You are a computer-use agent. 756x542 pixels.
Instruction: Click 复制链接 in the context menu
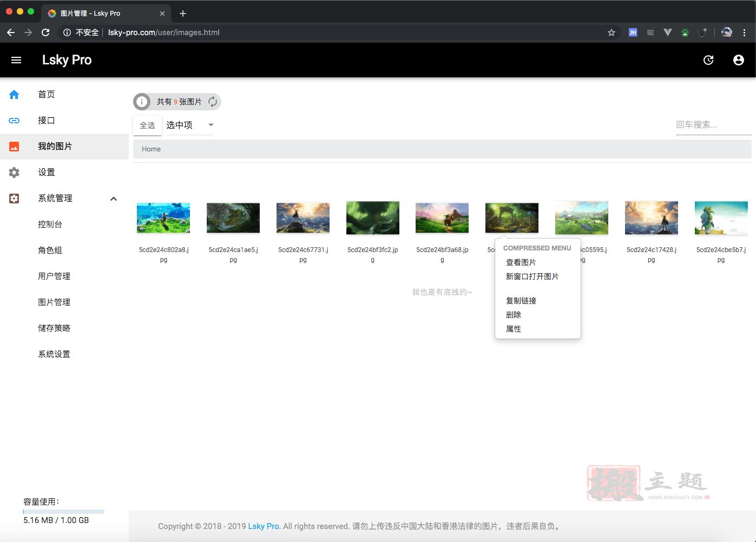521,301
